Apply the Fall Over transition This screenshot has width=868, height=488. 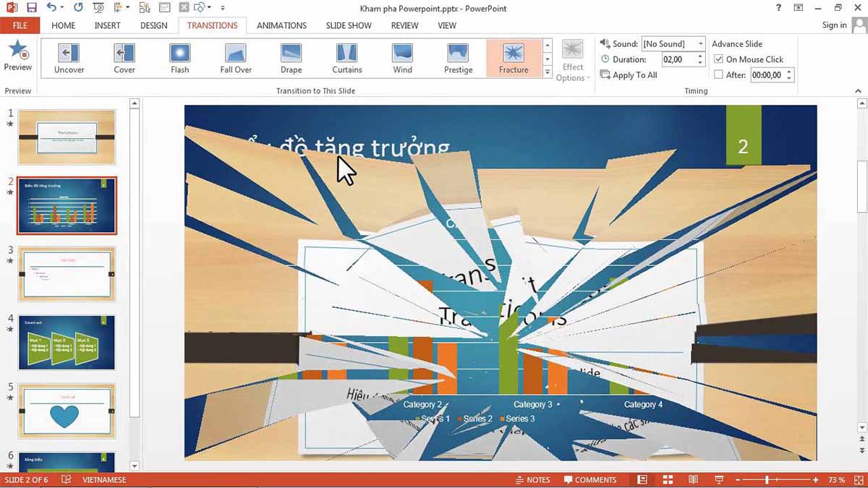(236, 59)
